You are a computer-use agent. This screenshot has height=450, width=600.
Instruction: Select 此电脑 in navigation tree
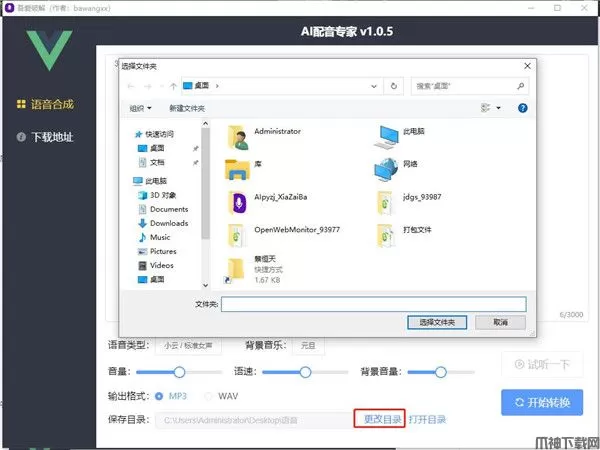tap(150, 181)
